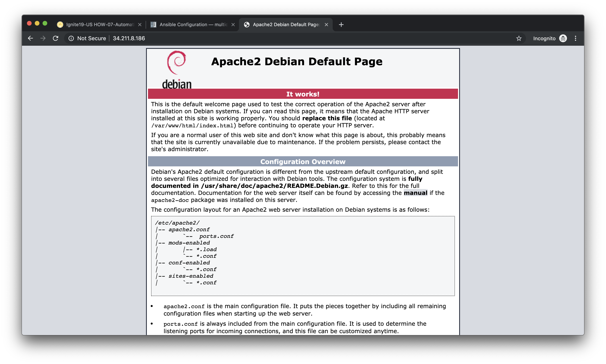Open a new tab with plus button

click(x=341, y=25)
